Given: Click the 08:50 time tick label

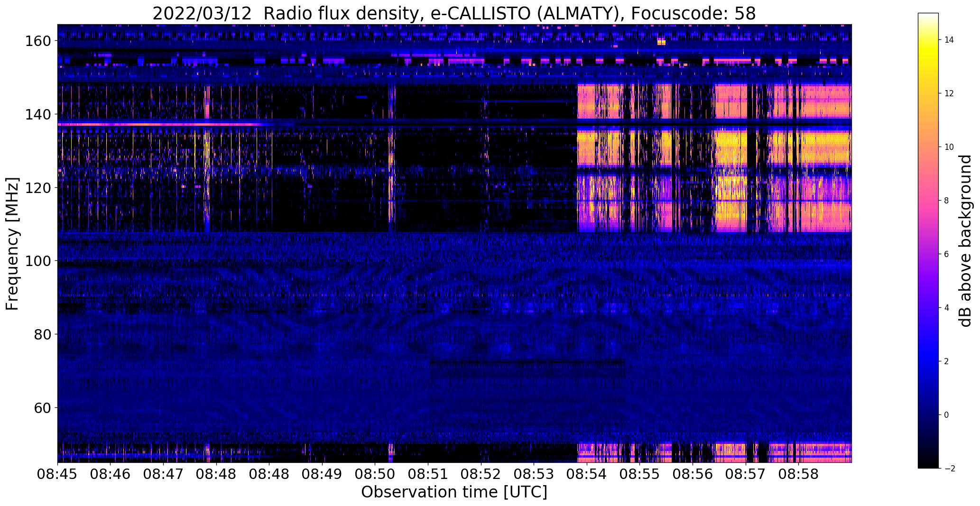Looking at the screenshot, I should click(375, 474).
